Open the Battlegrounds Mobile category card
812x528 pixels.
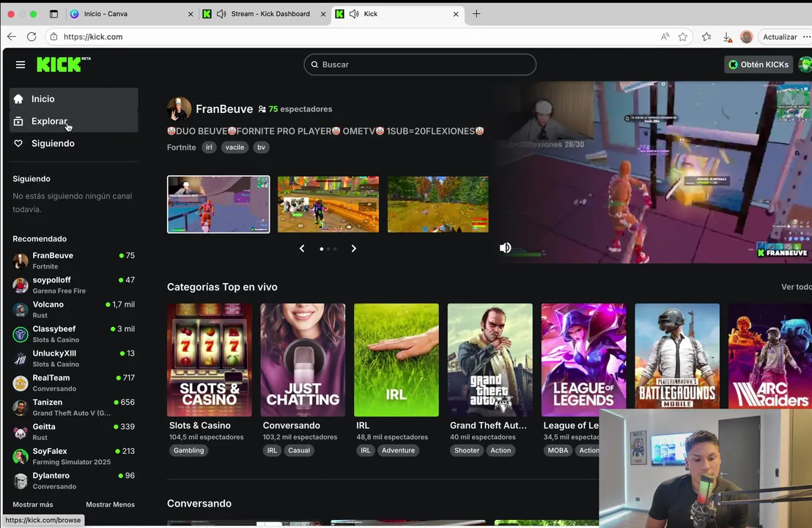pyautogui.click(x=677, y=356)
